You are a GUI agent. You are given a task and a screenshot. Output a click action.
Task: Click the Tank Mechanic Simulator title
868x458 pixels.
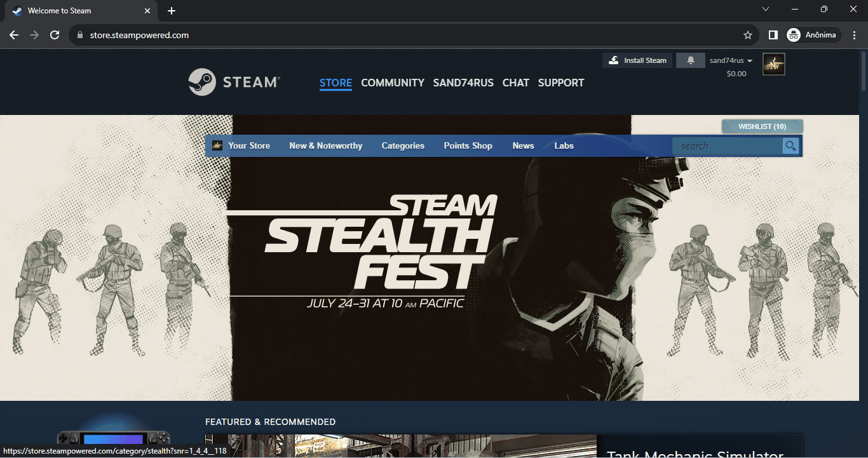695,454
